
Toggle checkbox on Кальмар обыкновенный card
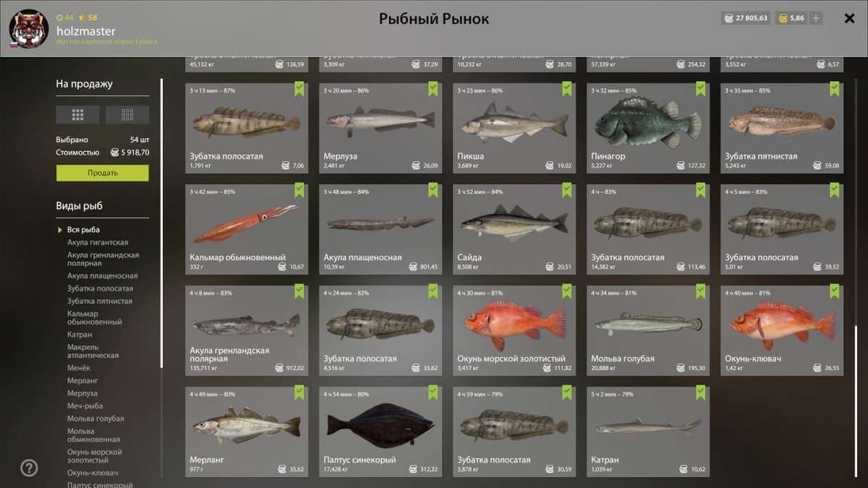coord(299,190)
